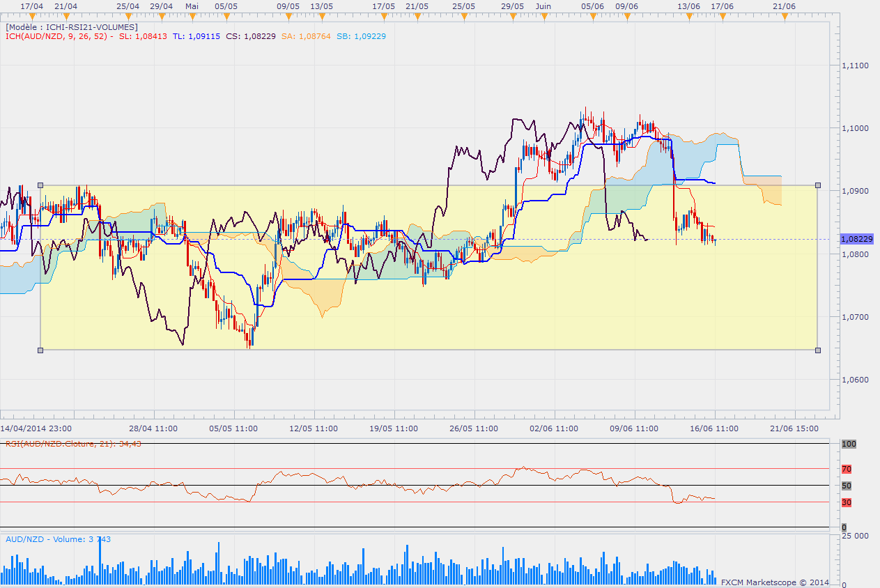This screenshot has height=588, width=880.
Task: Click the orange marker under 21/06
Action: pos(785,15)
